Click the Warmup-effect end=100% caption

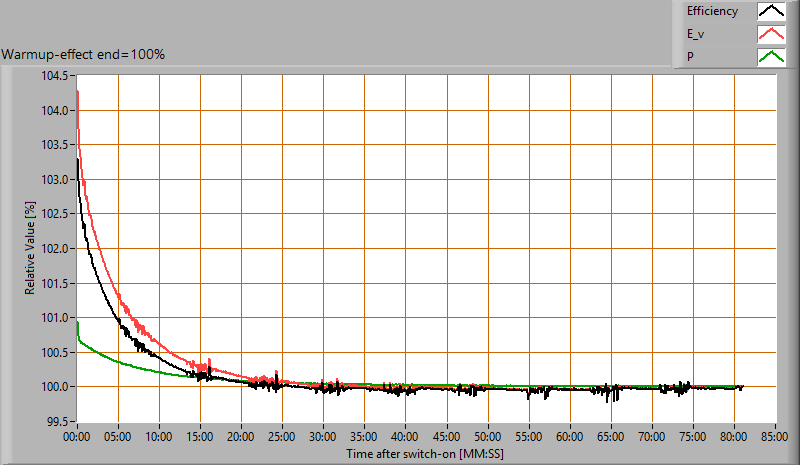click(x=84, y=53)
